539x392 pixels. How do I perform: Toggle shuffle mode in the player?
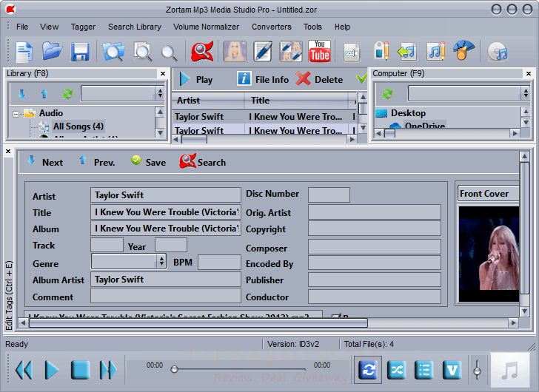[396, 370]
